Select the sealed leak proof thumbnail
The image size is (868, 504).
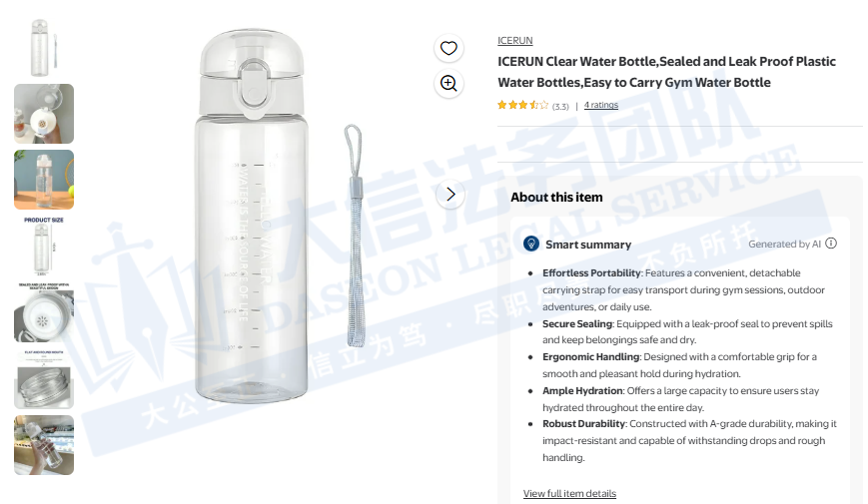pyautogui.click(x=44, y=311)
